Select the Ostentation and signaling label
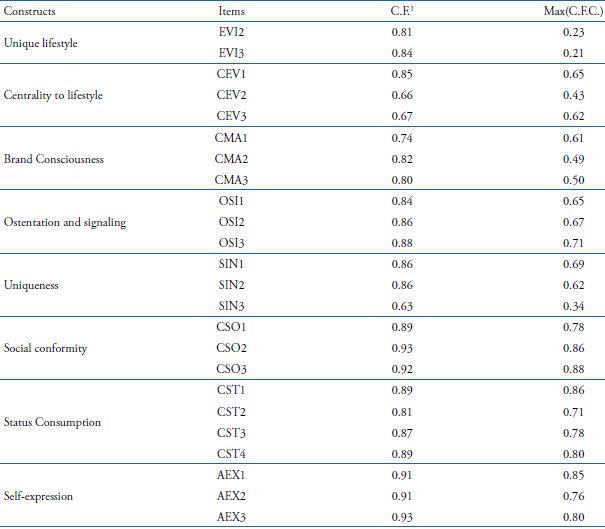 pos(65,222)
